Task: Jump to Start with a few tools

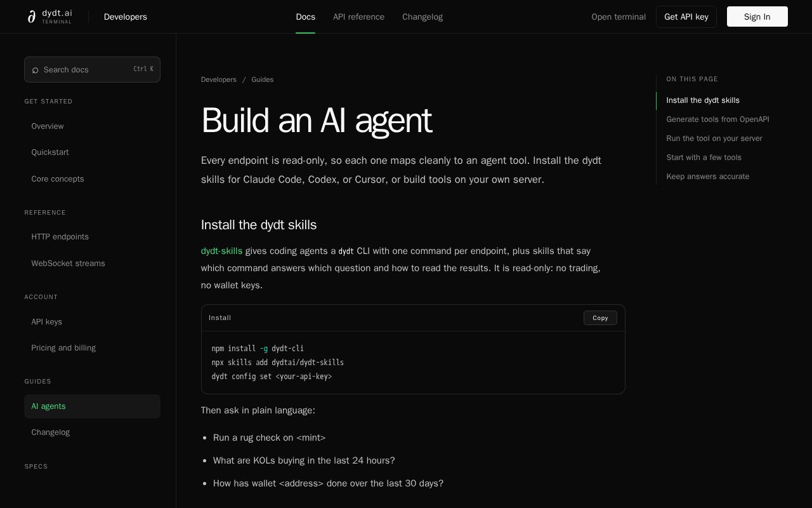Action: (x=704, y=157)
